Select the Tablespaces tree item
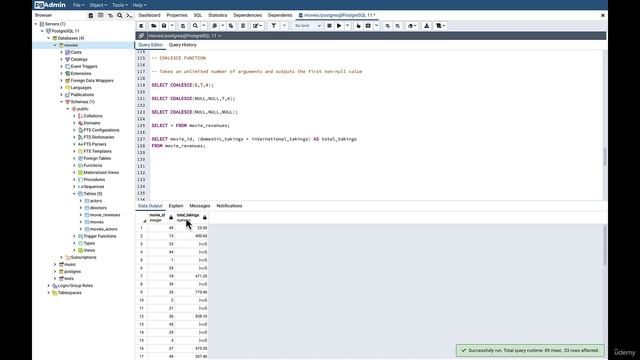640x360 pixels. tap(69, 293)
